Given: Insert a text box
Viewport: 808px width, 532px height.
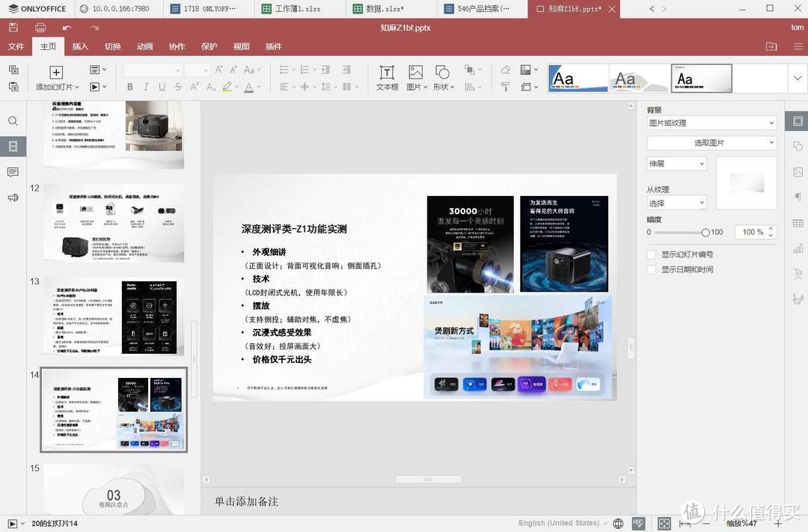Looking at the screenshot, I should click(387, 79).
